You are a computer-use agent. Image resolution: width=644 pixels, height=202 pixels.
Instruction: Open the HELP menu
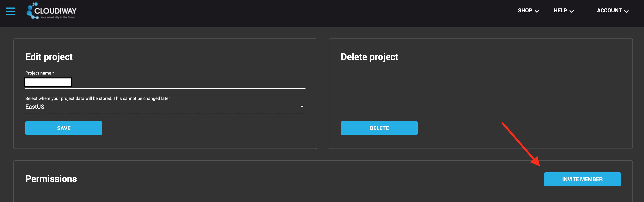(560, 11)
